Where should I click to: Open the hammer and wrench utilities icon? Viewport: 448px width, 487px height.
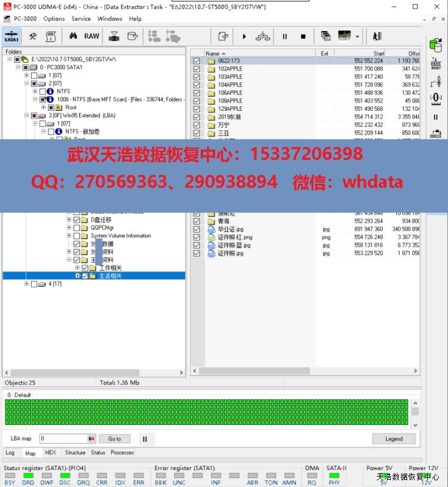point(33,37)
